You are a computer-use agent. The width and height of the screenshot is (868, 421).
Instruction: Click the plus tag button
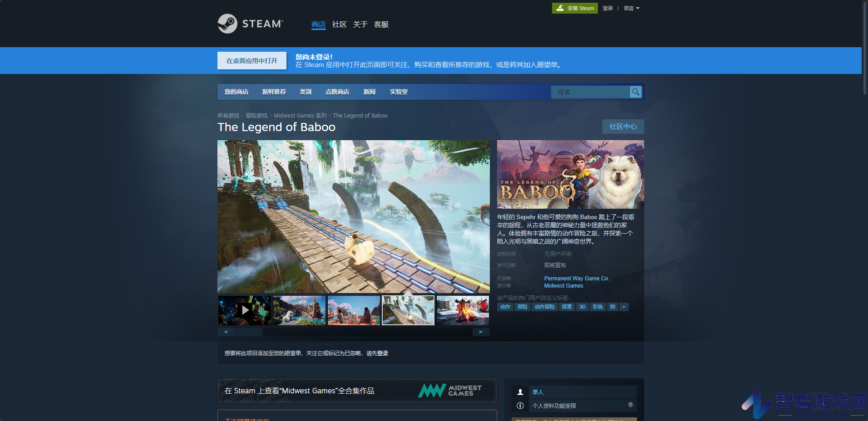(624, 307)
